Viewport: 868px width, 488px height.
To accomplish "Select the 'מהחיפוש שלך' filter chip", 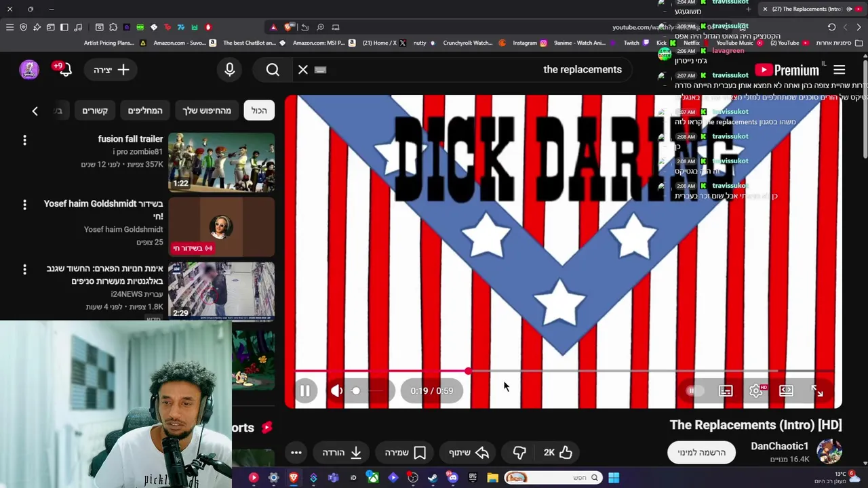I will click(x=206, y=110).
